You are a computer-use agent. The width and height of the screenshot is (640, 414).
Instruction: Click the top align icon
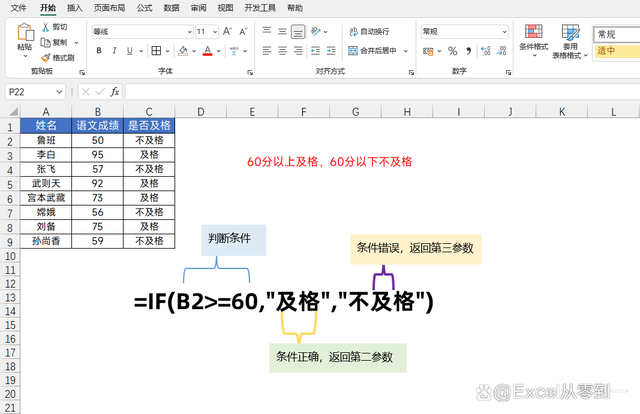point(267,31)
